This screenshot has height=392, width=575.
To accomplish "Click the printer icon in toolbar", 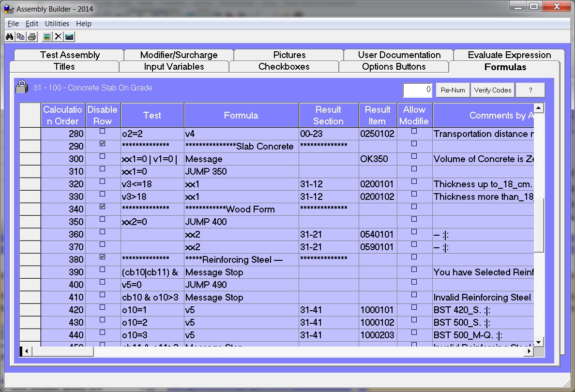I will coord(31,37).
